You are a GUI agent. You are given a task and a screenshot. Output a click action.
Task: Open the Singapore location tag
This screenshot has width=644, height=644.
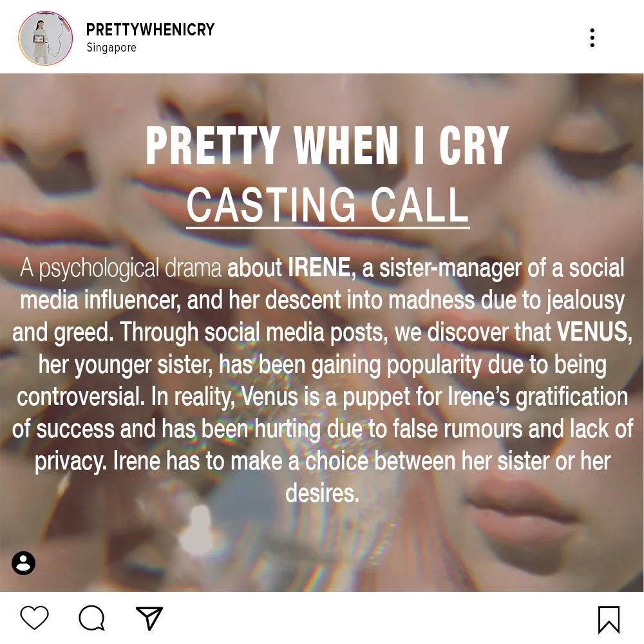[111, 48]
